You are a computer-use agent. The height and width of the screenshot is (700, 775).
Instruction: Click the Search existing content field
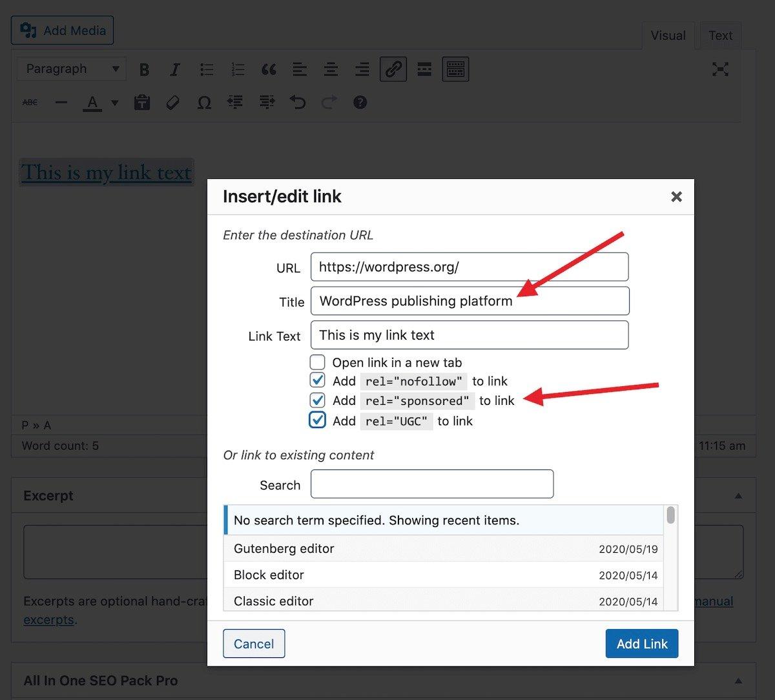[x=432, y=484]
